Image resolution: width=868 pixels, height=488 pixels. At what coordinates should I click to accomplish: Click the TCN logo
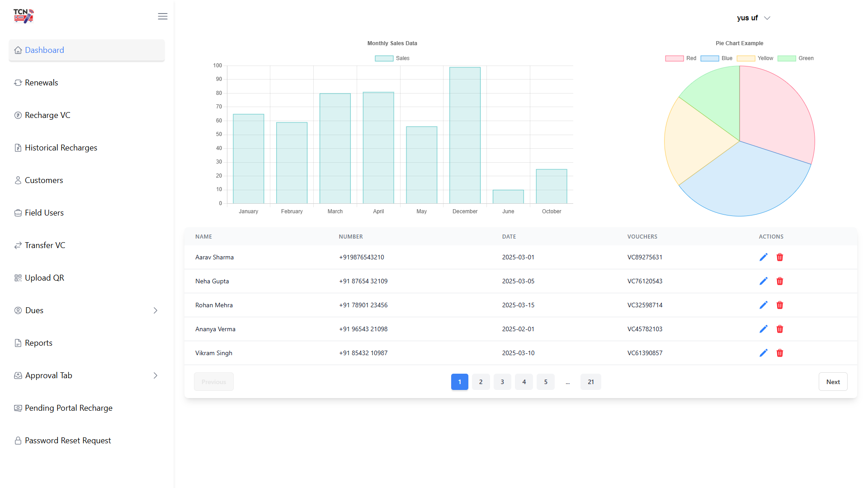click(24, 16)
